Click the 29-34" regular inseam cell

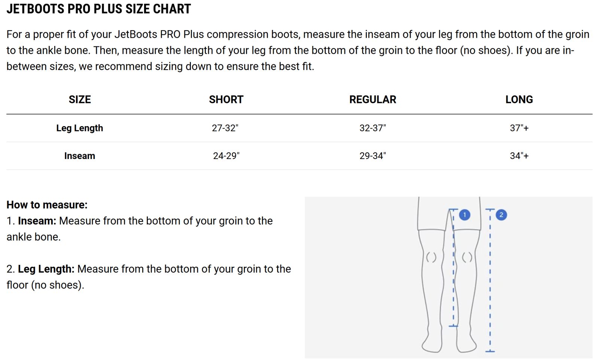click(x=373, y=156)
